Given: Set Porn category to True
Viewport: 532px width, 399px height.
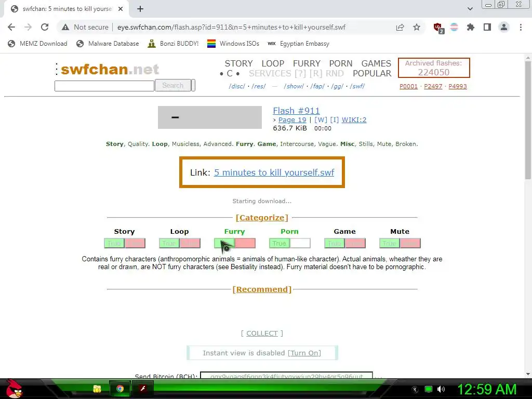Looking at the screenshot, I should (x=280, y=243).
